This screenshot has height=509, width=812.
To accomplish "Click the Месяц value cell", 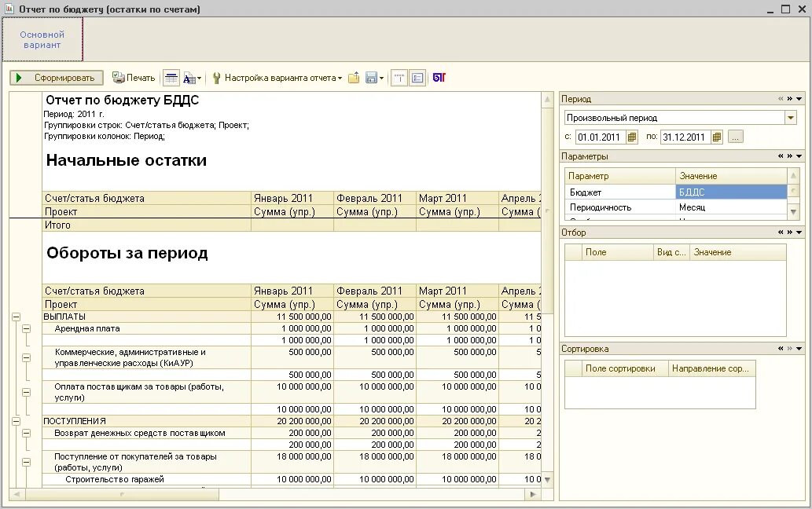I will point(731,207).
